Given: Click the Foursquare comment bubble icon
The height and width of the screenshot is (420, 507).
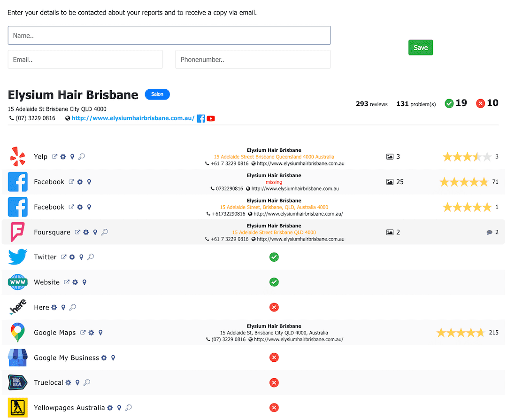Looking at the screenshot, I should [x=489, y=233].
